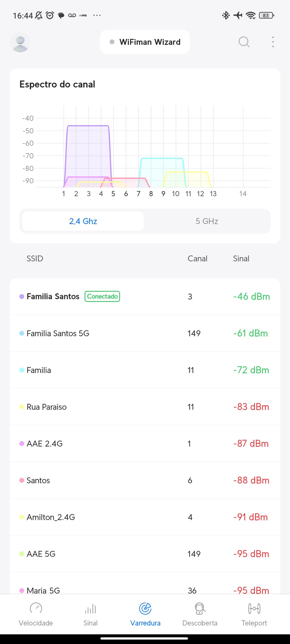The image size is (290, 644).
Task: Switch spectrum to 5 GHz band
Action: pyautogui.click(x=207, y=221)
